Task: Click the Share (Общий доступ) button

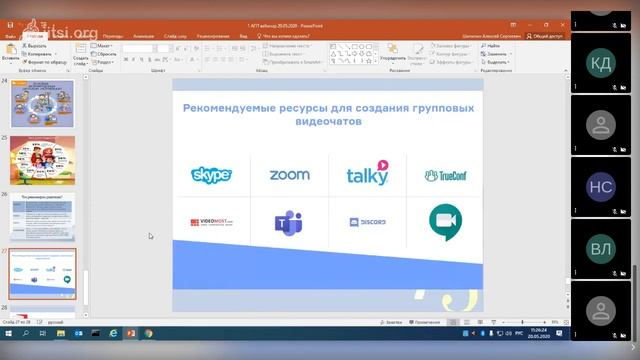Action: tap(544, 36)
